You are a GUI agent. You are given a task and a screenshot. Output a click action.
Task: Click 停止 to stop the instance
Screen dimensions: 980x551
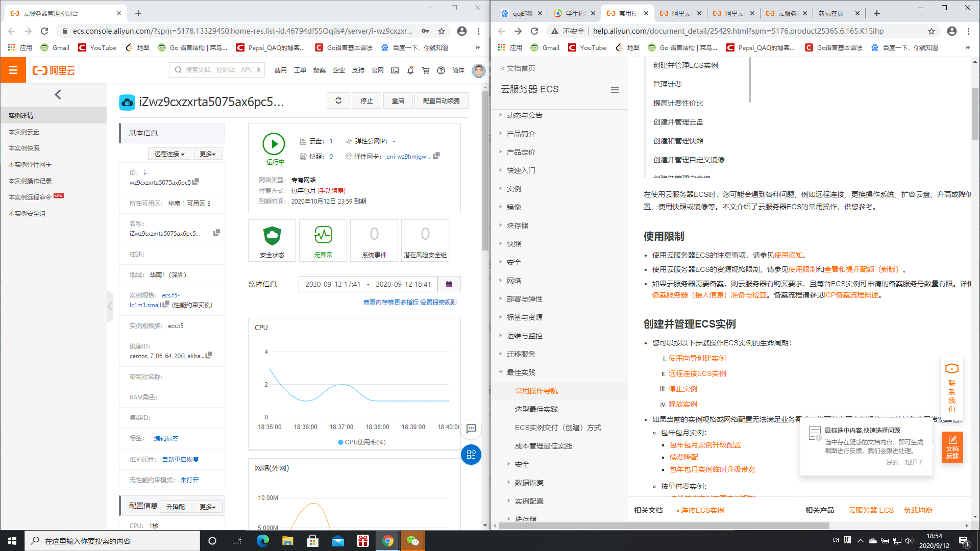coord(366,101)
